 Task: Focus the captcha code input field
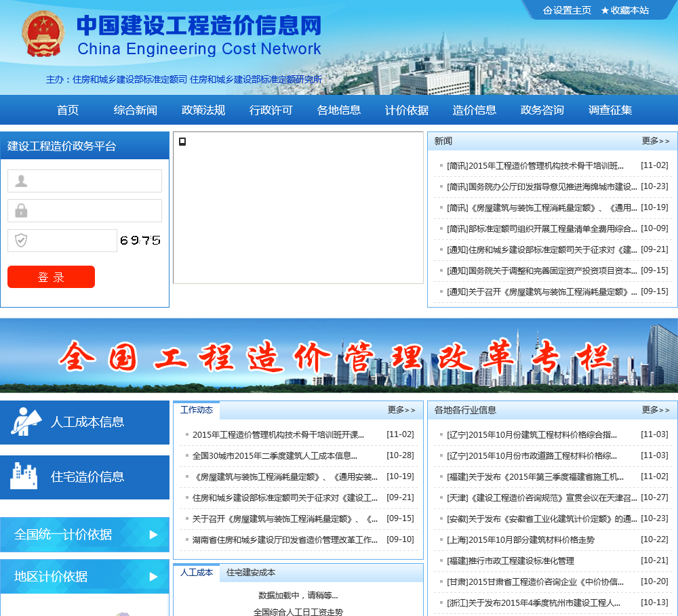(x=62, y=241)
